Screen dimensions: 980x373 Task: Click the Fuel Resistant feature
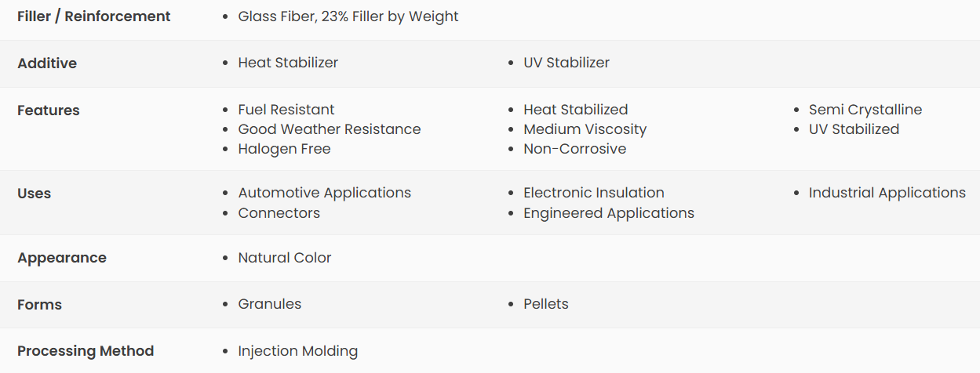pyautogui.click(x=286, y=110)
